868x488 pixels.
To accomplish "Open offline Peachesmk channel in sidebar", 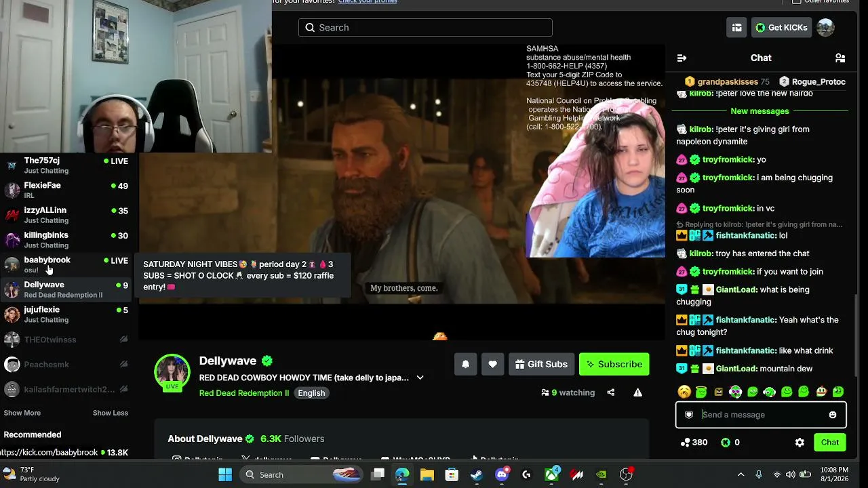I will (x=66, y=365).
